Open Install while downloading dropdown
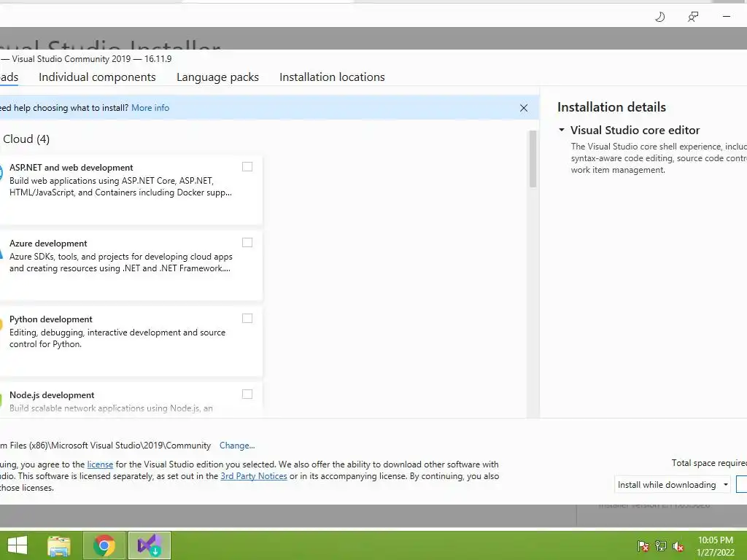747x560 pixels. point(672,484)
